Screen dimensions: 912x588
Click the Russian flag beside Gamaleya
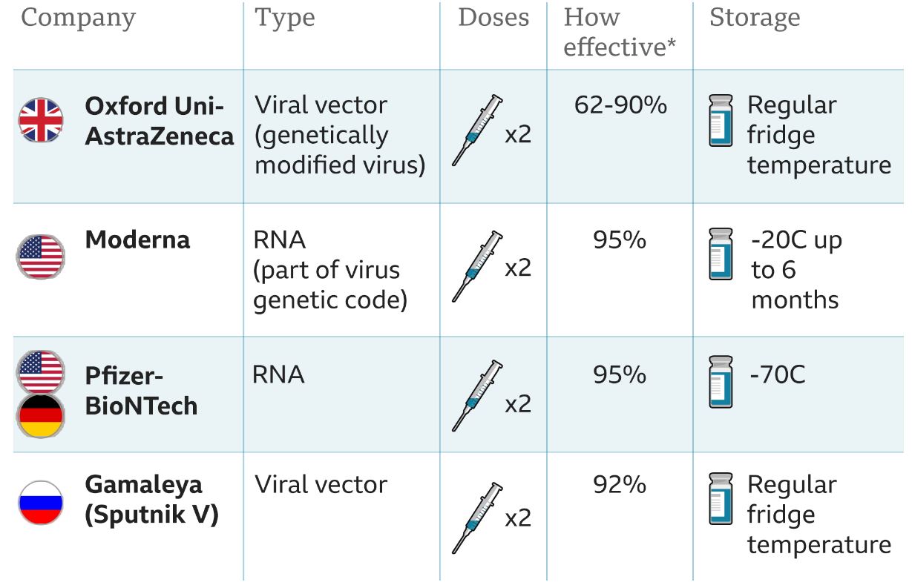41,503
